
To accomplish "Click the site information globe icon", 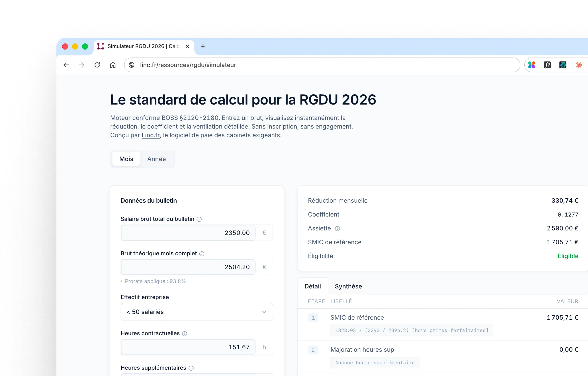I will pyautogui.click(x=132, y=65).
